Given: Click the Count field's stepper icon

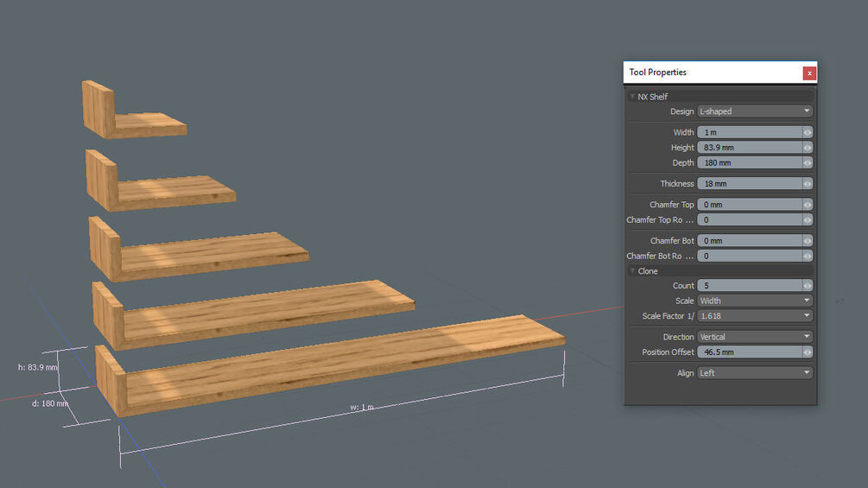Looking at the screenshot, I should coord(808,286).
